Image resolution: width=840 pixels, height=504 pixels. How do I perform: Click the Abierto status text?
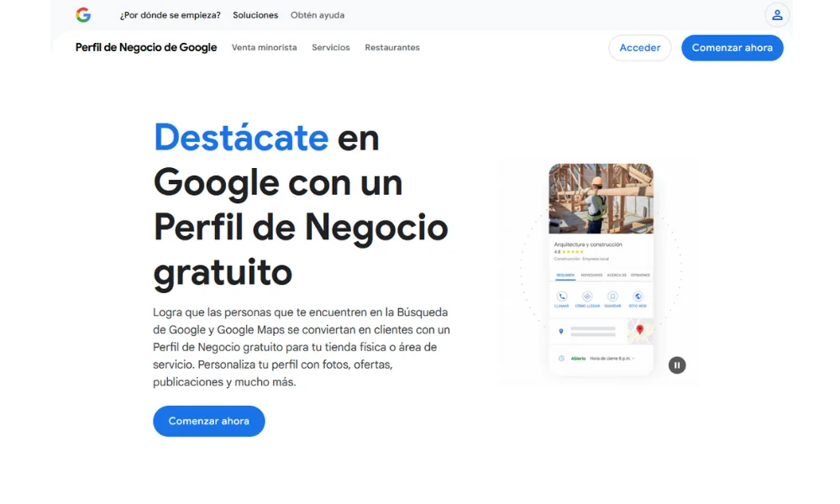578,359
